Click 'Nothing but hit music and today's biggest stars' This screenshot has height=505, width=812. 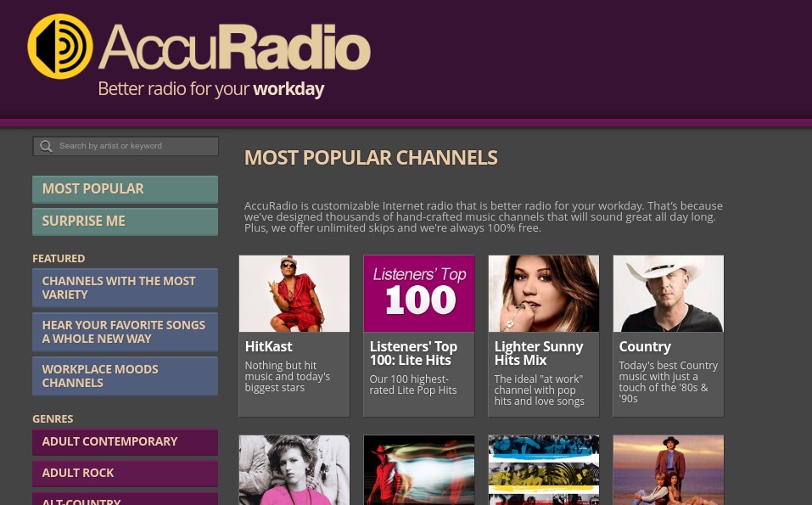[288, 377]
